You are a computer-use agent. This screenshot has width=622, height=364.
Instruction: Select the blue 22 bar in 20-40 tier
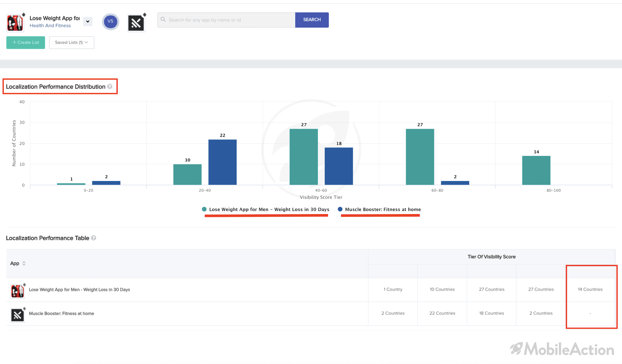pos(222,162)
